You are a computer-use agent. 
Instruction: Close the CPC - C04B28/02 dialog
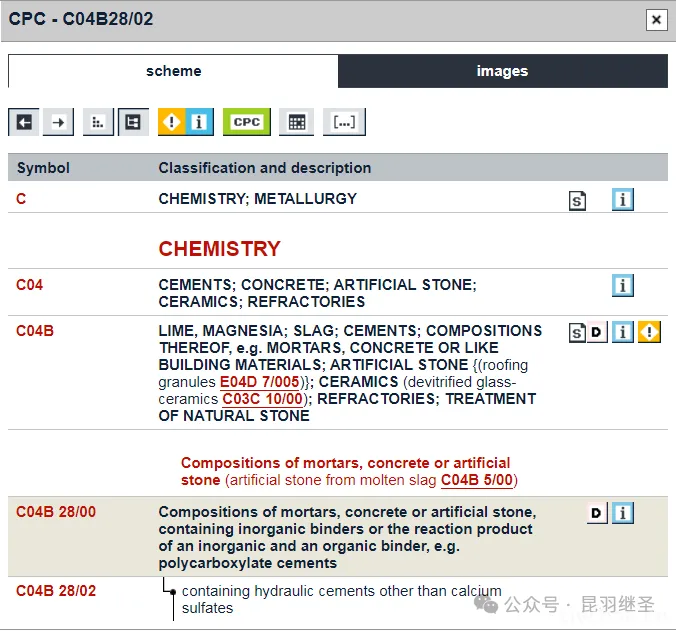[x=656, y=19]
